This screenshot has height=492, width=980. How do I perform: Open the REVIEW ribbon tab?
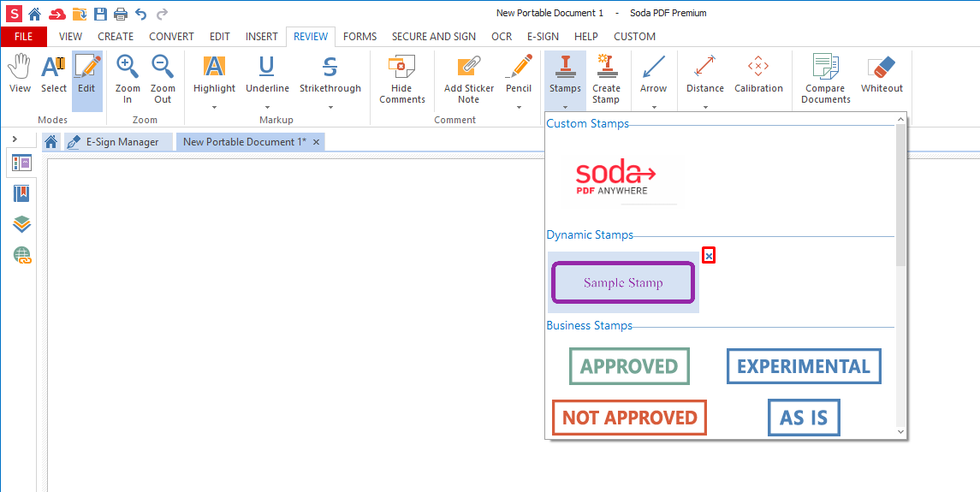[x=311, y=36]
